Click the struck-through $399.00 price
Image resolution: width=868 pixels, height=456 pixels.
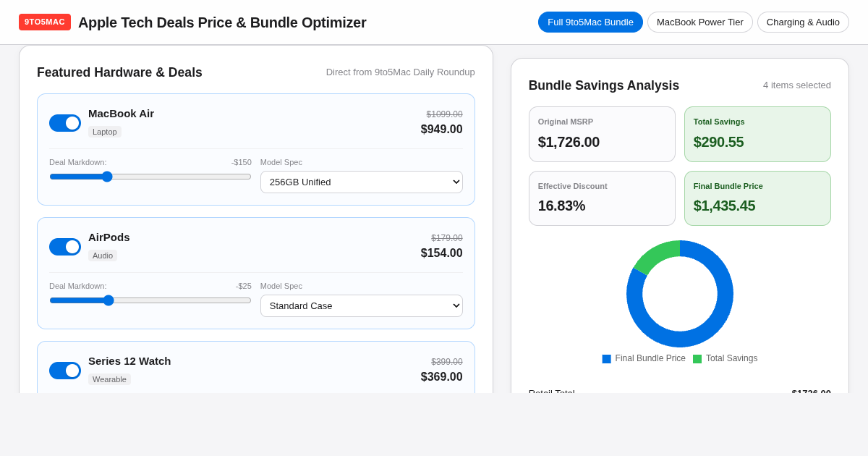[447, 362]
